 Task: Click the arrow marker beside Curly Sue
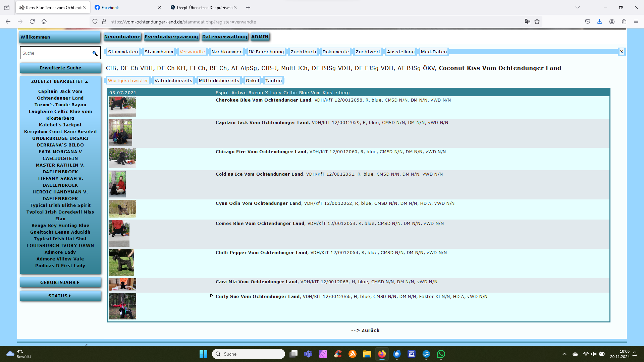(x=212, y=296)
